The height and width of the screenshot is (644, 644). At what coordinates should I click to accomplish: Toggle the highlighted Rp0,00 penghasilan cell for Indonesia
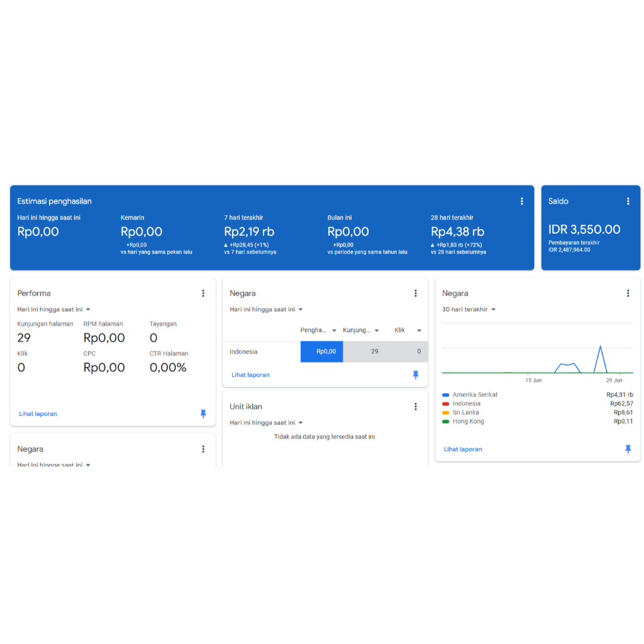321,352
